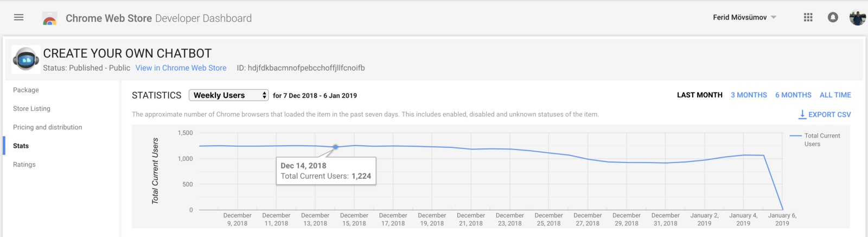Screen dimensions: 868x237
Task: Open the Weekly Users statistics dropdown
Action: tap(228, 95)
